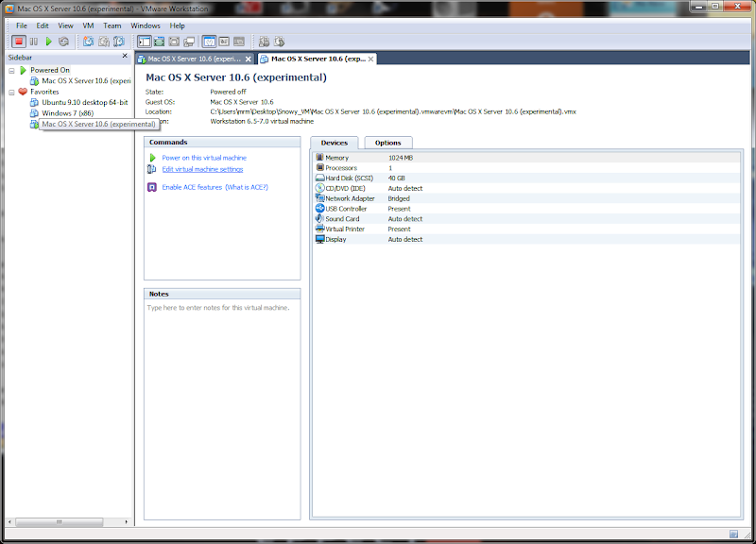Open the Windows menu

tap(146, 25)
